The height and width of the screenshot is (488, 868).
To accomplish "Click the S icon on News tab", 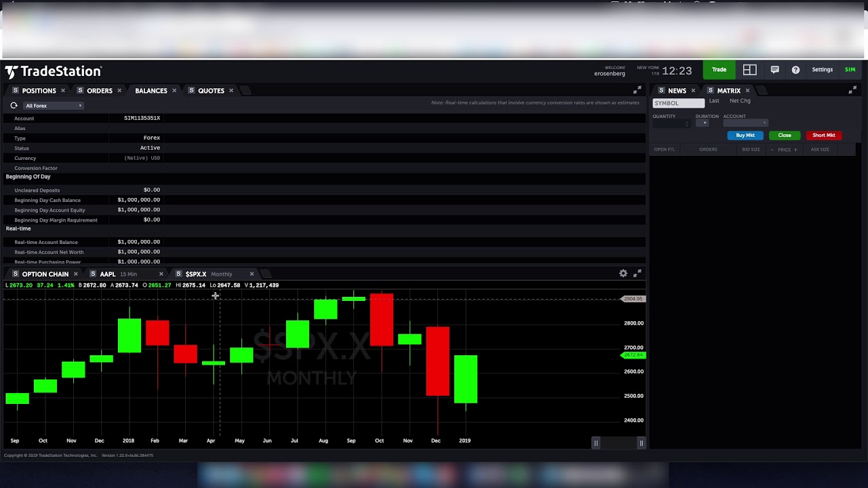I will click(662, 90).
